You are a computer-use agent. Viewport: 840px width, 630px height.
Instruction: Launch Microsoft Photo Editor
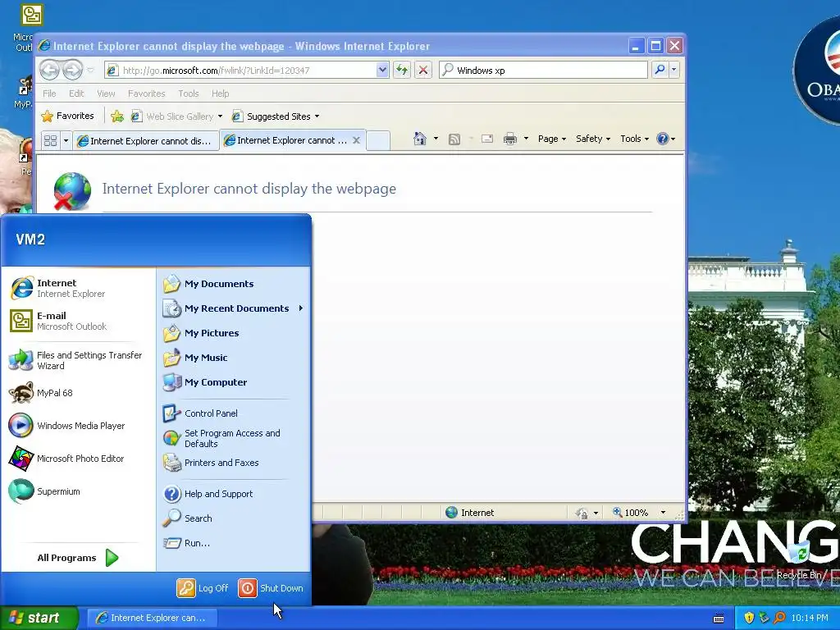78,459
